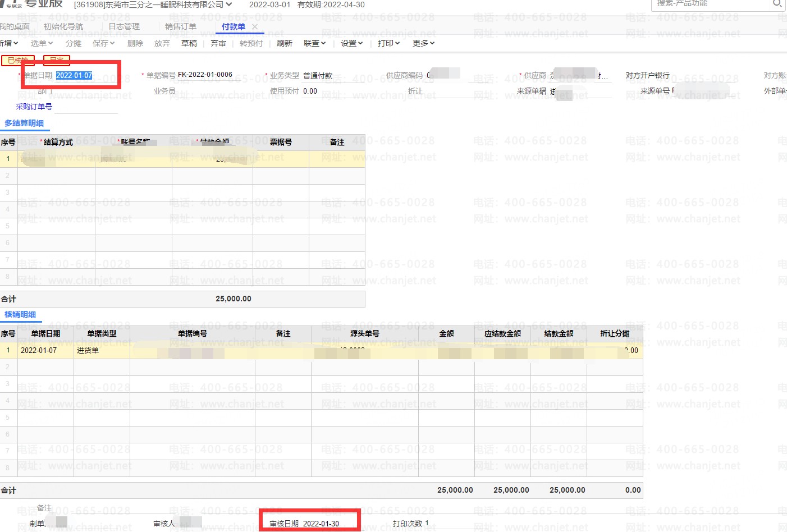Click the search magnifier icon
The width and height of the screenshot is (787, 532).
(x=777, y=3)
